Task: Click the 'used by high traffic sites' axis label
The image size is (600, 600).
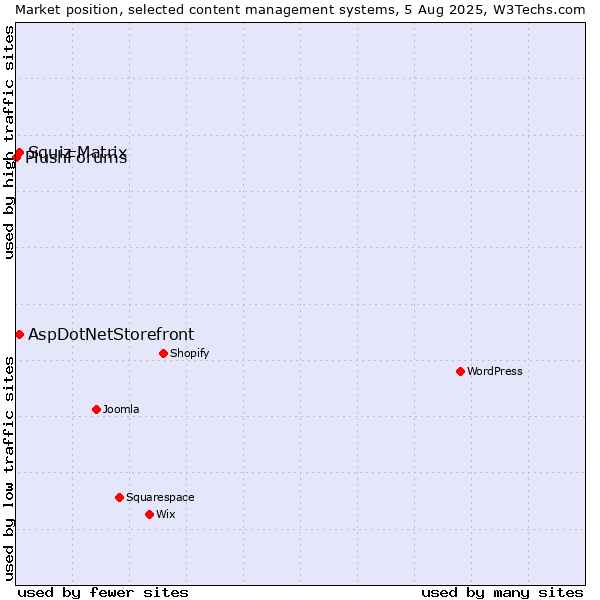Action: tap(9, 142)
